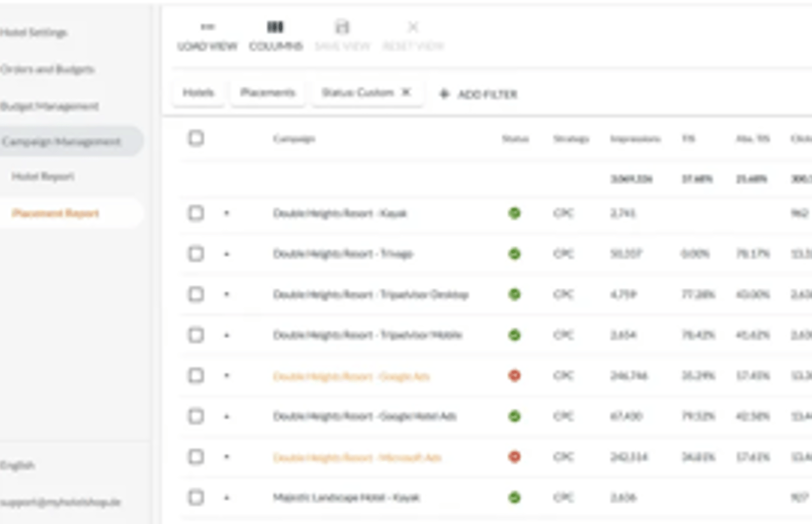The height and width of the screenshot is (524, 812).
Task: Change the English language setting
Action: (x=18, y=465)
